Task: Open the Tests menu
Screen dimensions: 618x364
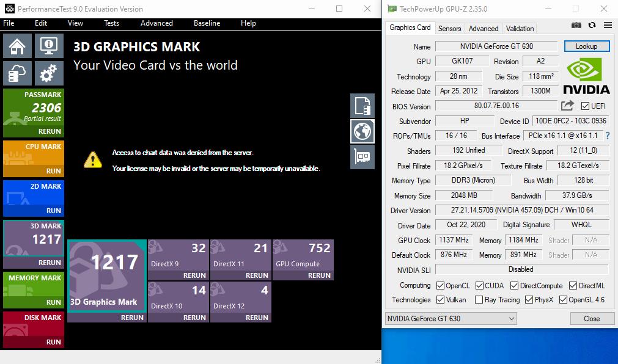Action: (x=111, y=23)
